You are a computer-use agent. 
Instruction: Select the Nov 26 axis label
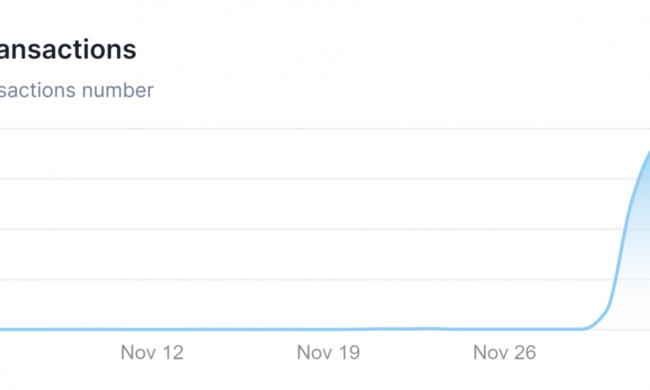pos(504,353)
